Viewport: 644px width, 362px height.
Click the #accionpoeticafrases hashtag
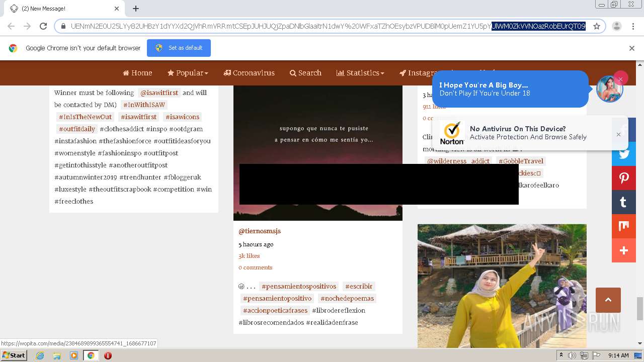tap(275, 311)
